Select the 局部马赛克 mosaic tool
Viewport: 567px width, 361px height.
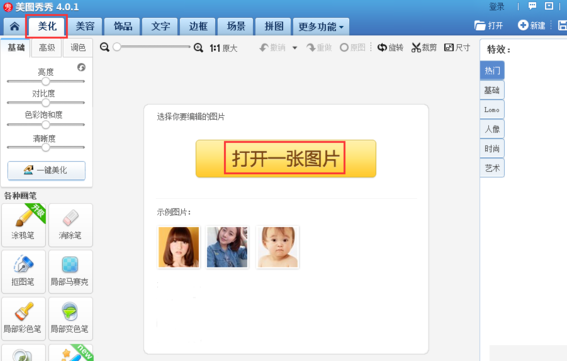[x=71, y=272]
